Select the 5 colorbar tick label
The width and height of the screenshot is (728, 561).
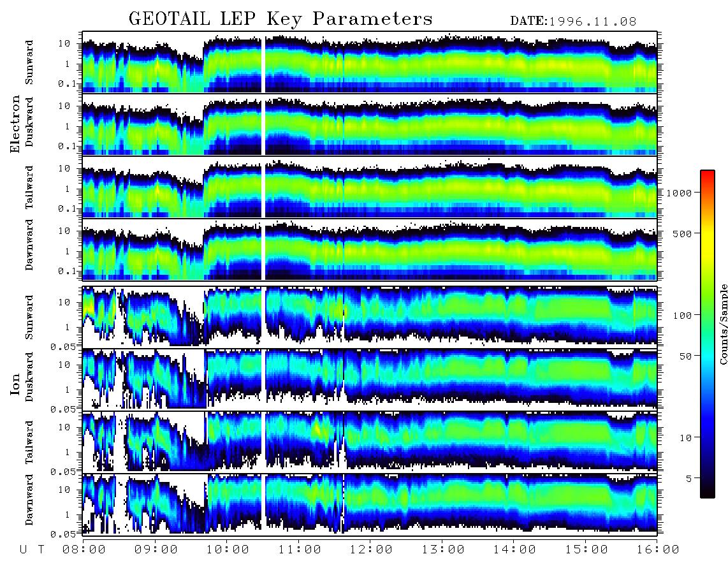(x=688, y=479)
